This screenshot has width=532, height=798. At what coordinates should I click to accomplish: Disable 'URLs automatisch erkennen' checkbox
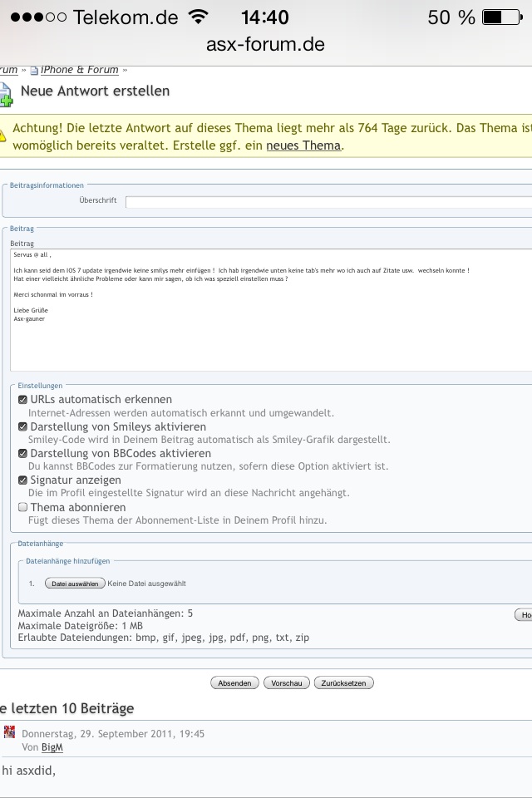[x=23, y=400]
